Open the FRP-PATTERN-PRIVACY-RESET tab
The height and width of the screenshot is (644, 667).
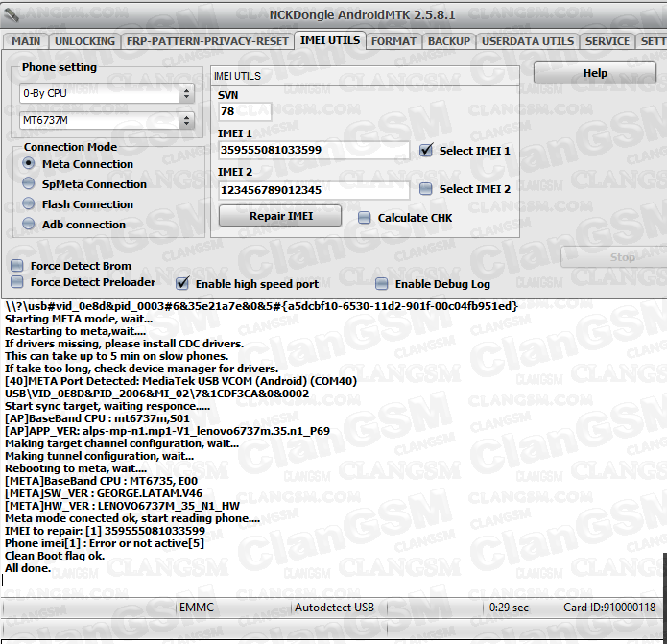pos(207,41)
